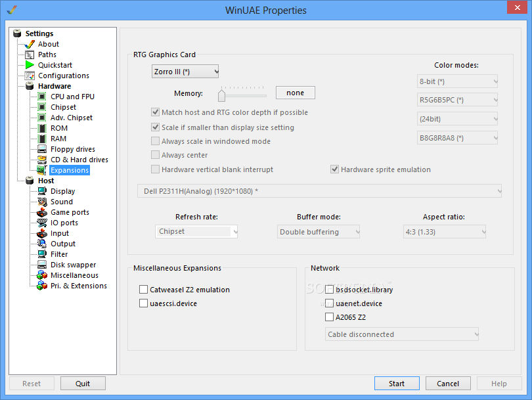Open the Cable disconnected dropdown
Viewport: 532px width, 400px height.
(402, 334)
